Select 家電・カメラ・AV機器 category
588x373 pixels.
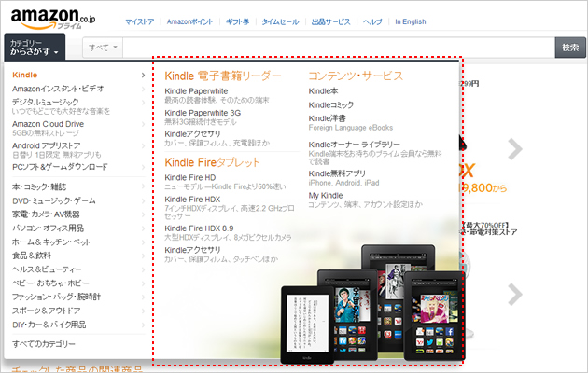[46, 214]
